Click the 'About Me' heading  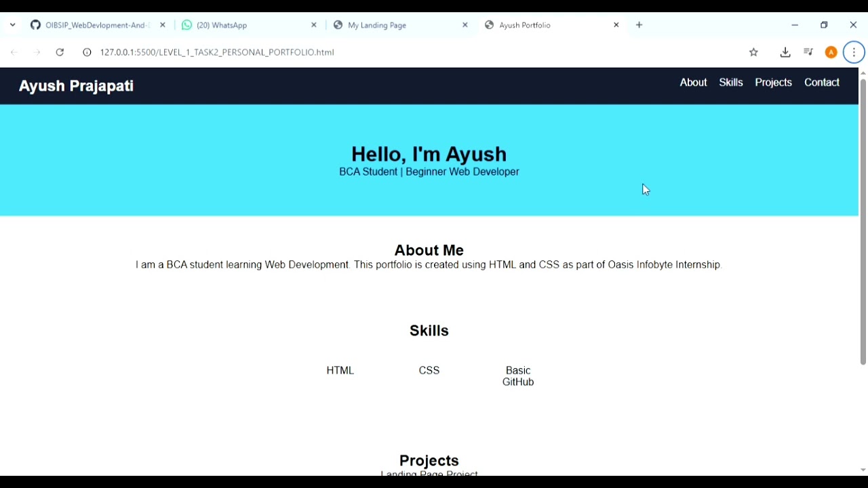pyautogui.click(x=429, y=251)
